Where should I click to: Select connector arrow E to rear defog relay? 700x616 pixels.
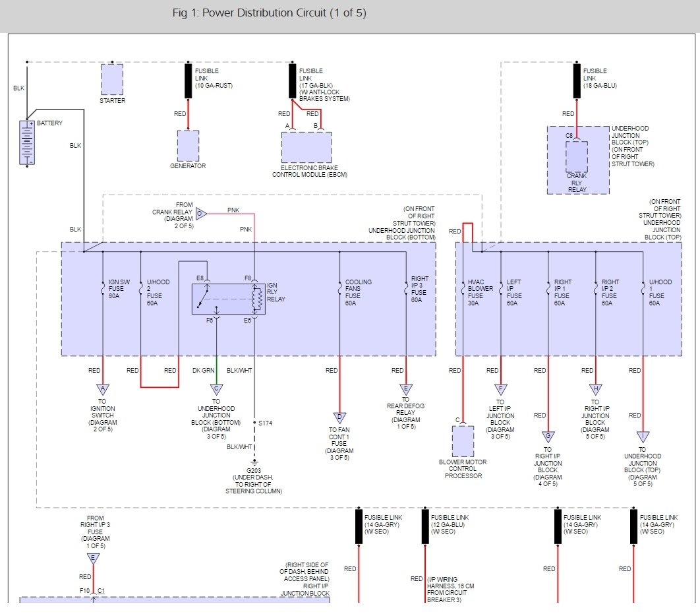click(406, 389)
